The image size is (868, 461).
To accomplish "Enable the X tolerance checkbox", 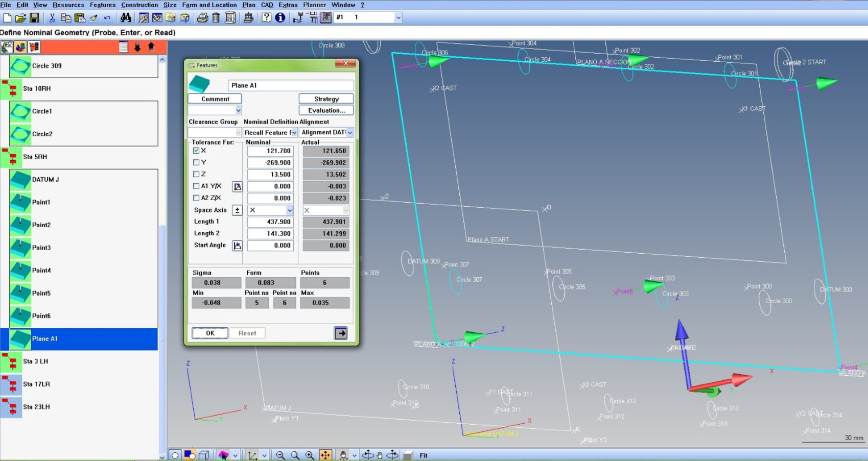I will (x=197, y=151).
